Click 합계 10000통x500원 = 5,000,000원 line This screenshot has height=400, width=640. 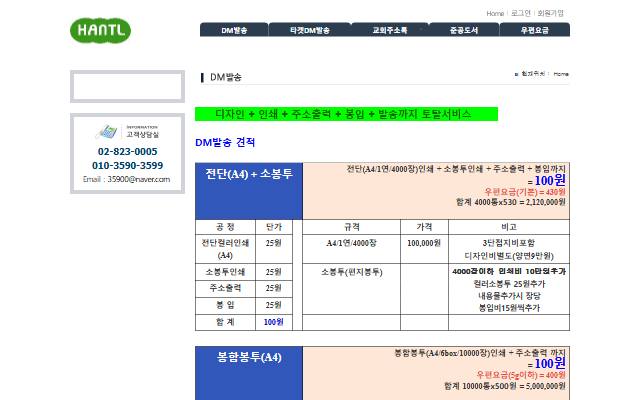[x=505, y=386]
